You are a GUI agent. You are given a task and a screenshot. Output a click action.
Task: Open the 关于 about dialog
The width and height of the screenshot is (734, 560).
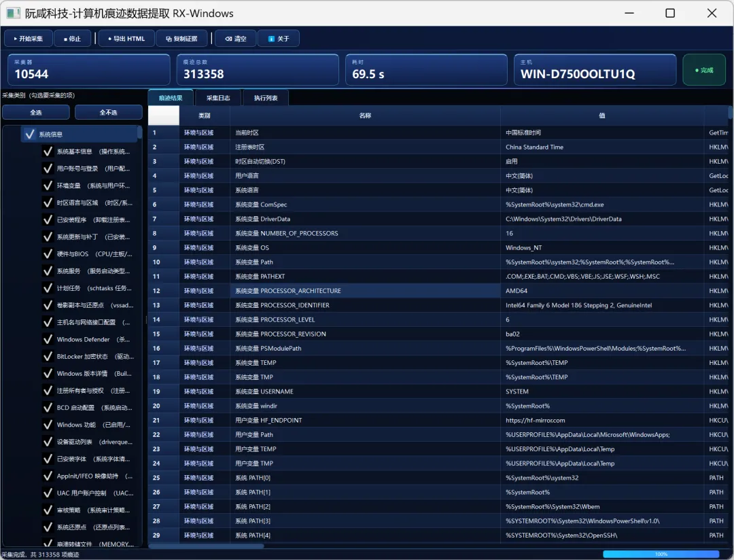click(279, 39)
